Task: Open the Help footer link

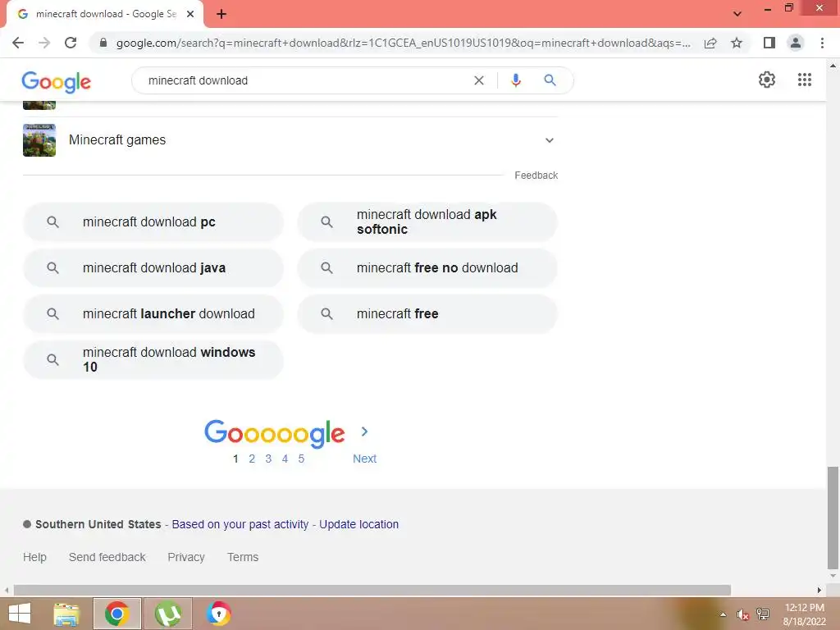Action: pos(34,557)
